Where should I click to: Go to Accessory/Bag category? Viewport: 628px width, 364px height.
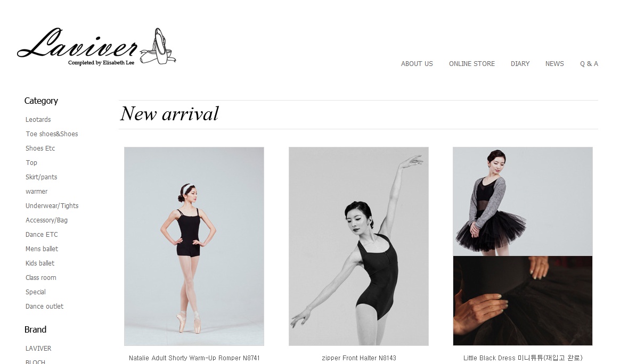(46, 220)
